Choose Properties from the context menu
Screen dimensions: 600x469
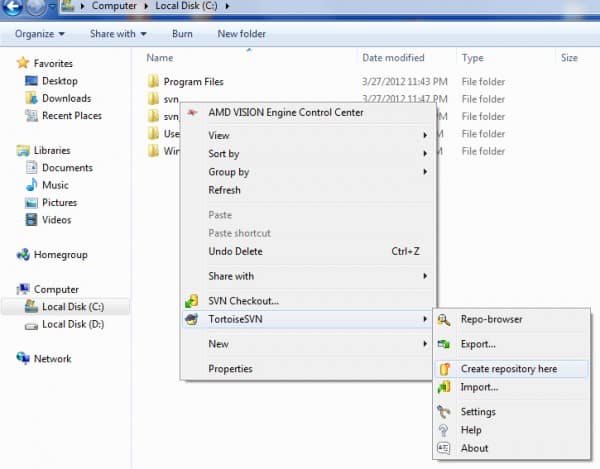[230, 369]
